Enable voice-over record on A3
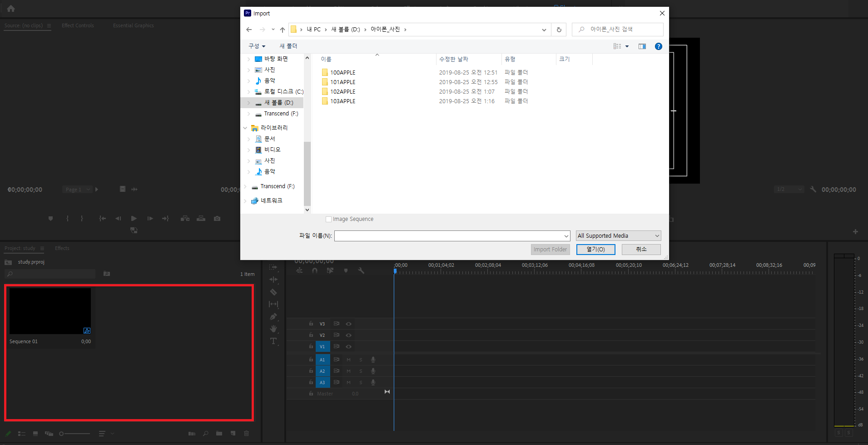Image resolution: width=868 pixels, height=445 pixels. [373, 382]
